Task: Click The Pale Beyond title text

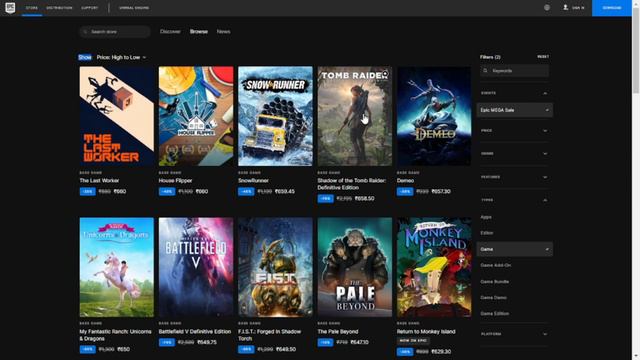Action: tap(338, 331)
